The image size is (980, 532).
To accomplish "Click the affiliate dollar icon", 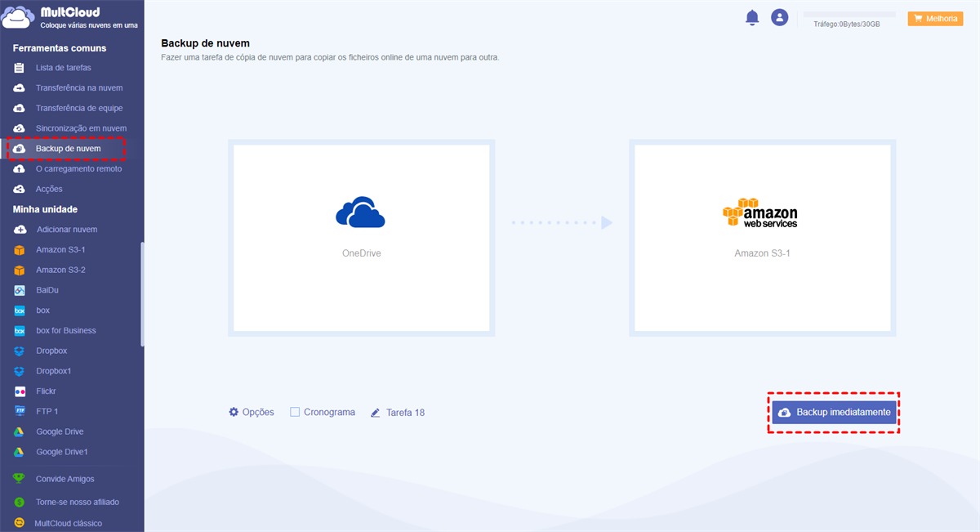I will tap(20, 502).
